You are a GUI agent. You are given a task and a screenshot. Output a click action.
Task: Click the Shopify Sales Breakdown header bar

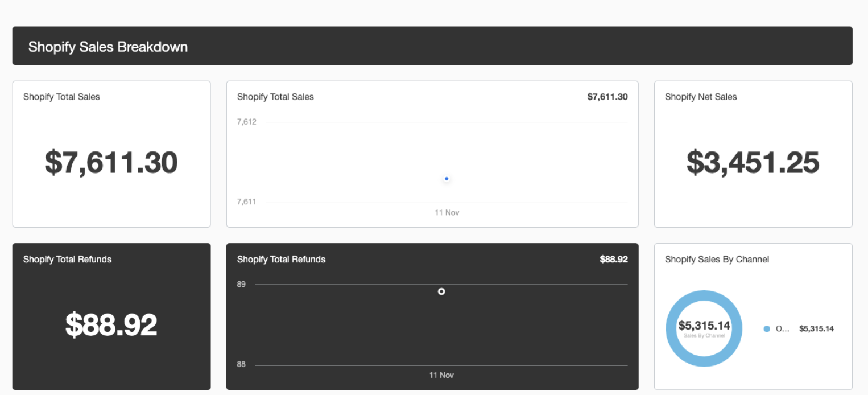coord(432,46)
